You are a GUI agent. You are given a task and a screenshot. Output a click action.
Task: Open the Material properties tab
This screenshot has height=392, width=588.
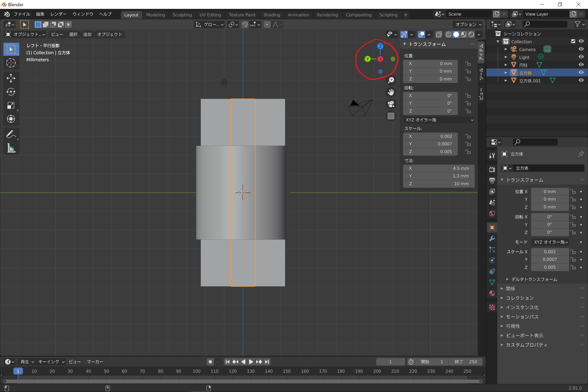tap(492, 293)
